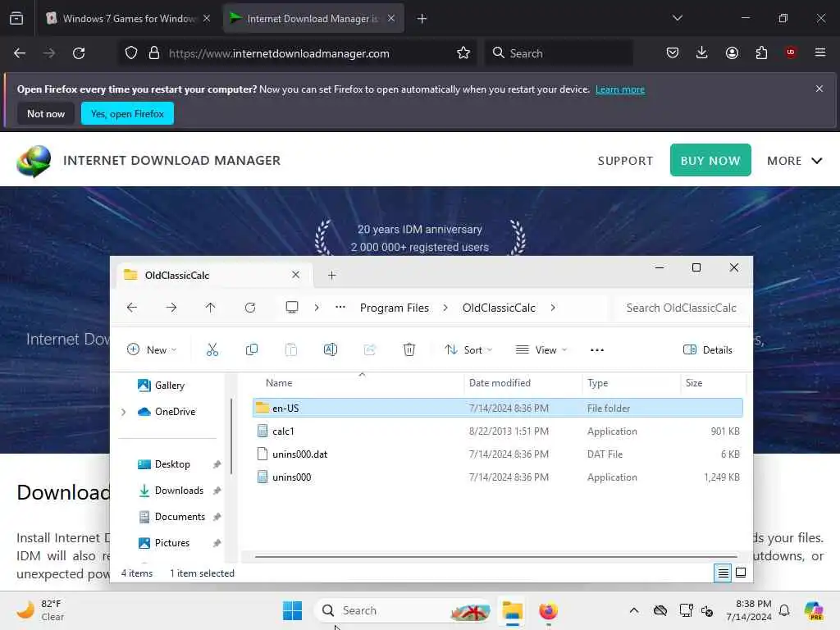Click the Delete trash icon in Explorer
The height and width of the screenshot is (630, 840).
coord(409,349)
